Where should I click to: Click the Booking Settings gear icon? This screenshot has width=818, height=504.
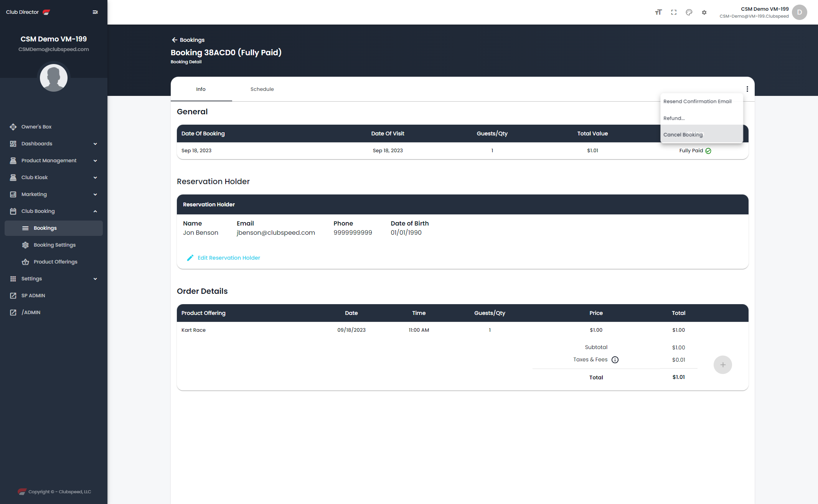point(25,245)
